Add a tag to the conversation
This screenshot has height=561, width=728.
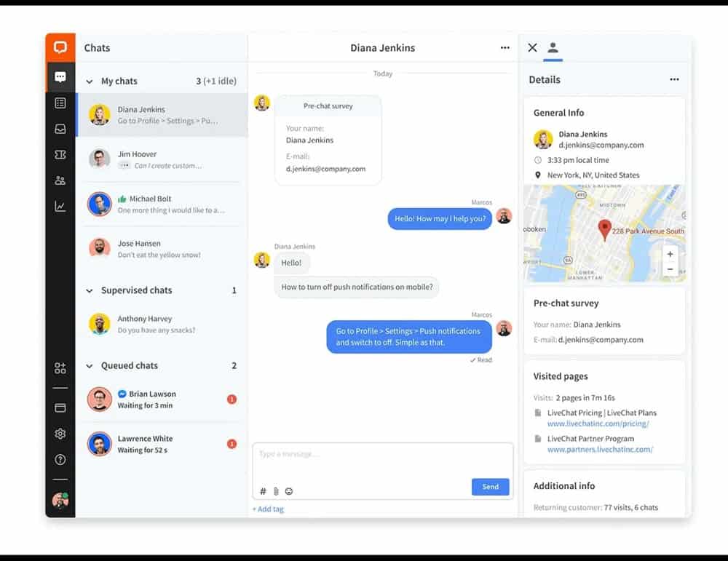tap(268, 509)
